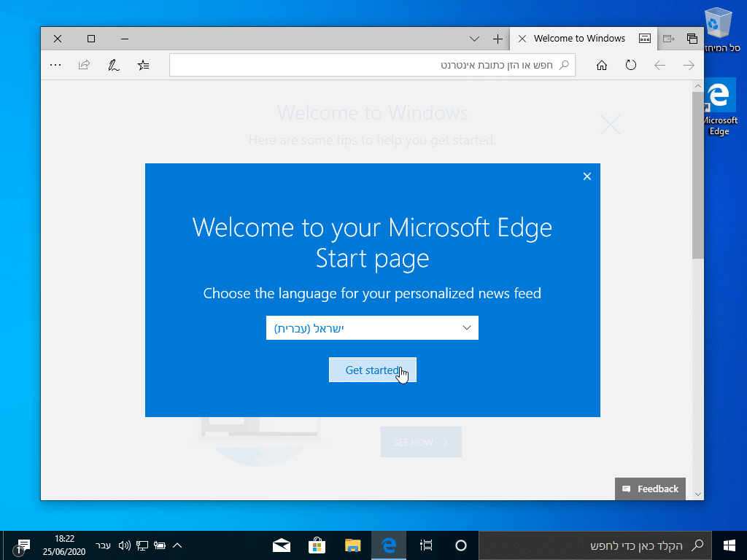The width and height of the screenshot is (747, 560).
Task: Open a new tab with plus button
Action: tap(498, 39)
